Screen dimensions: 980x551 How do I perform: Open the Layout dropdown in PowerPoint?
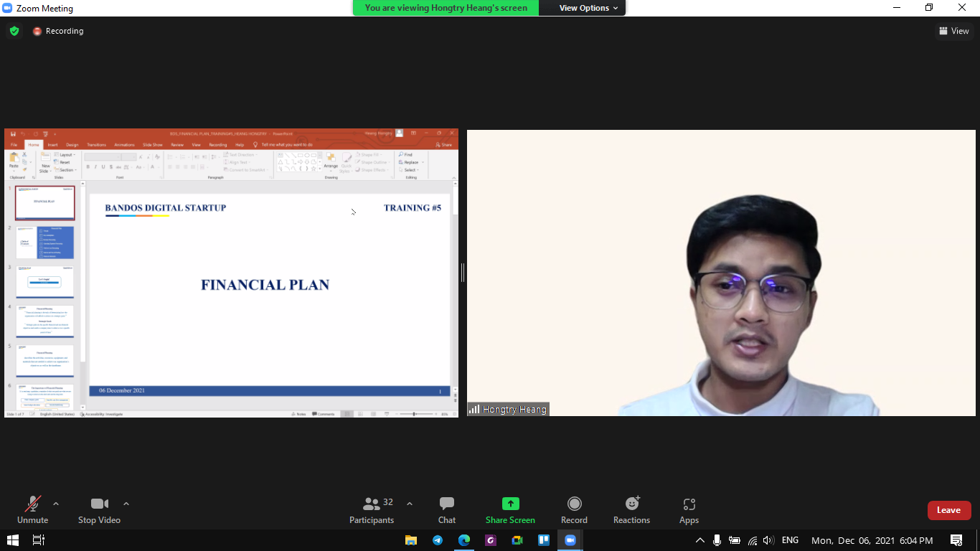coord(65,154)
